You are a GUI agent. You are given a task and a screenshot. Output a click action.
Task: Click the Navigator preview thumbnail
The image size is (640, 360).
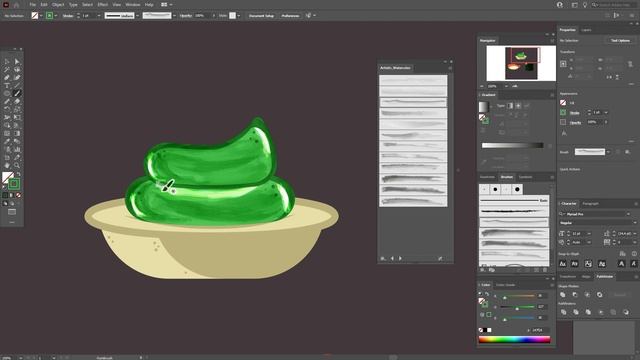point(521,63)
